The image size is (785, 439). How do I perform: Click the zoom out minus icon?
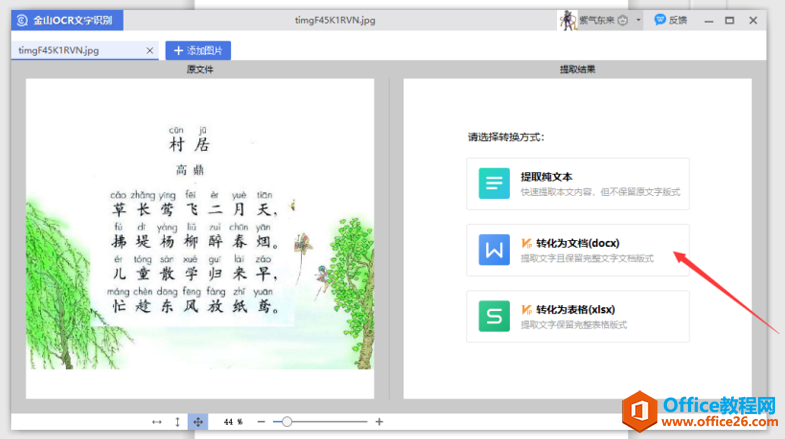(x=261, y=422)
